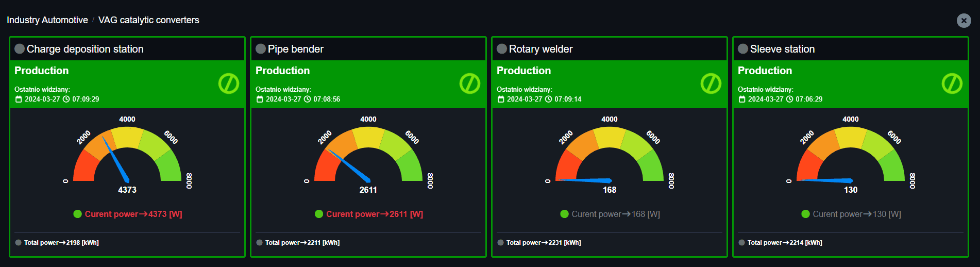
Task: Click the green dot beside Curent power 130 W
Action: click(805, 214)
